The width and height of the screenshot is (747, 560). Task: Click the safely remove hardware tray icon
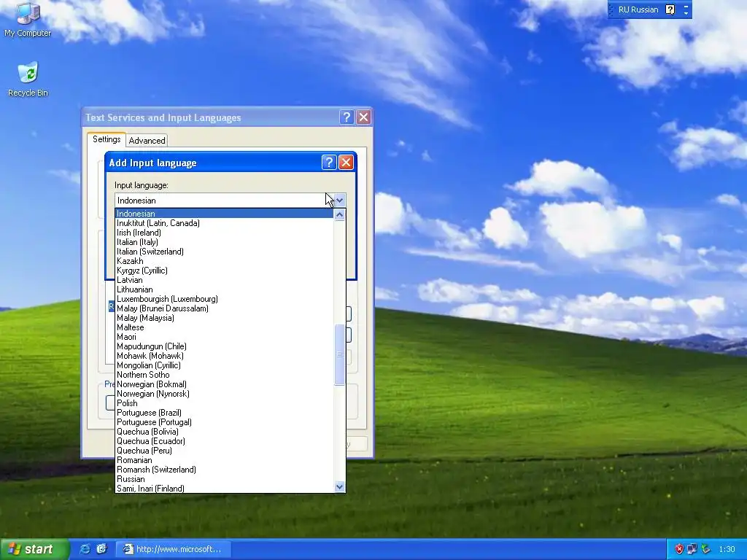(x=706, y=549)
